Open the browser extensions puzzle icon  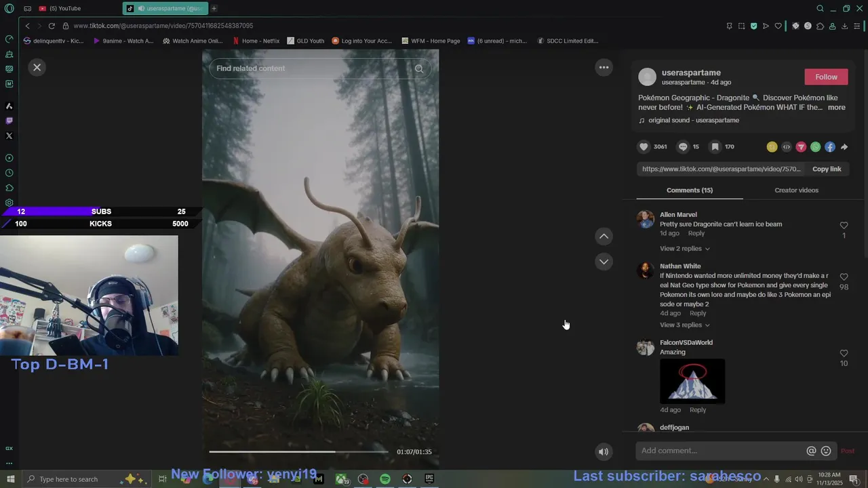(820, 26)
